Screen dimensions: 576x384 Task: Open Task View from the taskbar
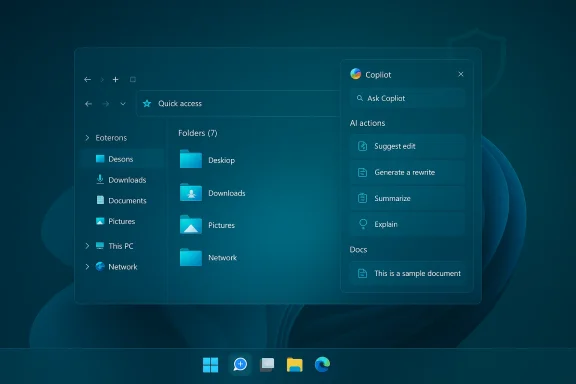[267, 365]
